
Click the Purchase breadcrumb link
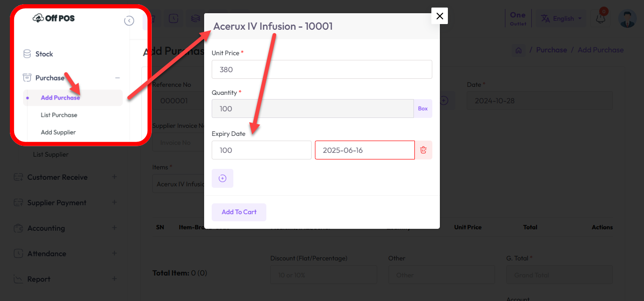[551, 50]
